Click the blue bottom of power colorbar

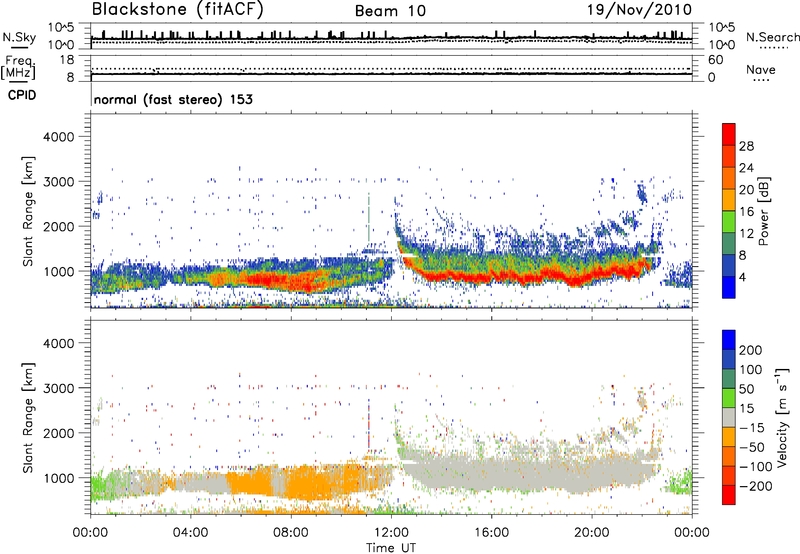pyautogui.click(x=729, y=287)
